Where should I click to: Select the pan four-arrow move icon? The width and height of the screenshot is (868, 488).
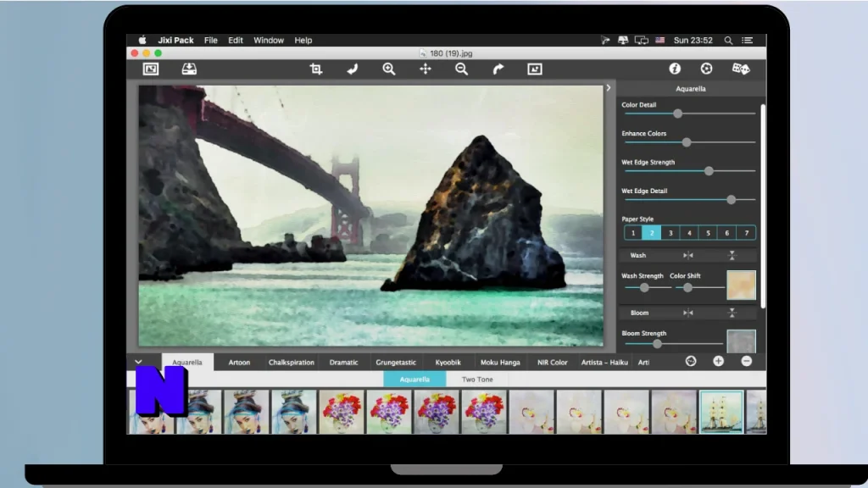[426, 69]
